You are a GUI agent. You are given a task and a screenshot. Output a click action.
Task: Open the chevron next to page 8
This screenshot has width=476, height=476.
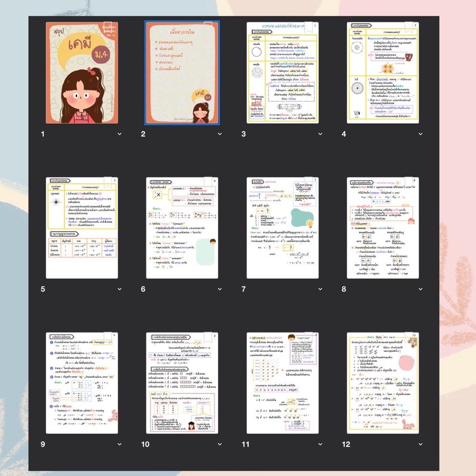pyautogui.click(x=420, y=289)
